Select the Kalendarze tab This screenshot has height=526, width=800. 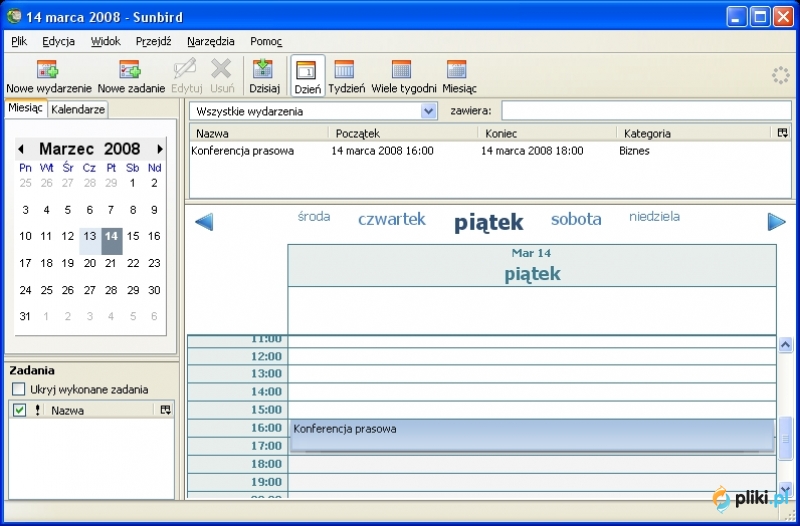click(78, 109)
